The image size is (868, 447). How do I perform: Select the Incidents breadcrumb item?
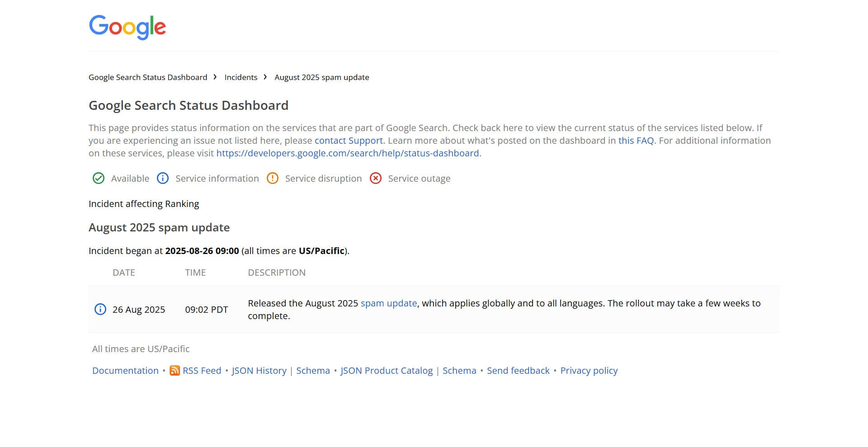tap(241, 77)
